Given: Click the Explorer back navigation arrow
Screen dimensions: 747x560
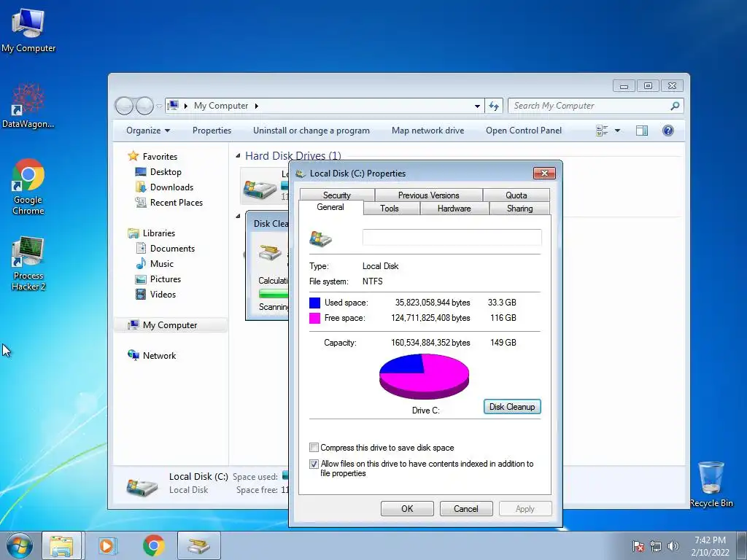Looking at the screenshot, I should point(124,106).
